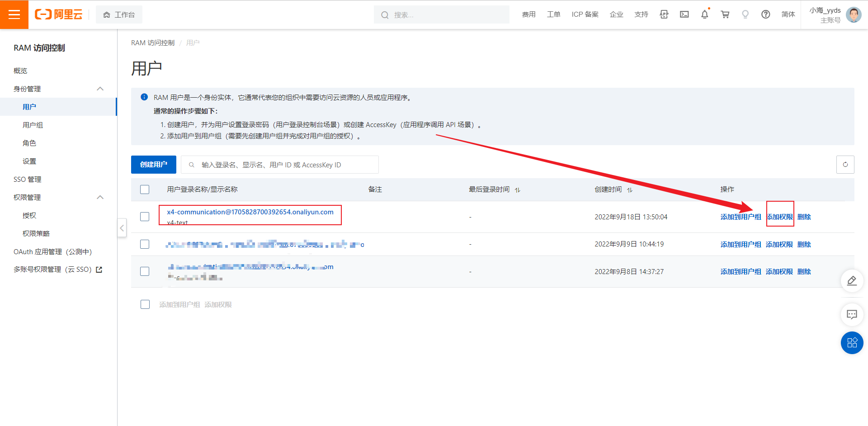Click the Alibaba Cloud logo
Screen dimensions: 868x426
point(59,14)
